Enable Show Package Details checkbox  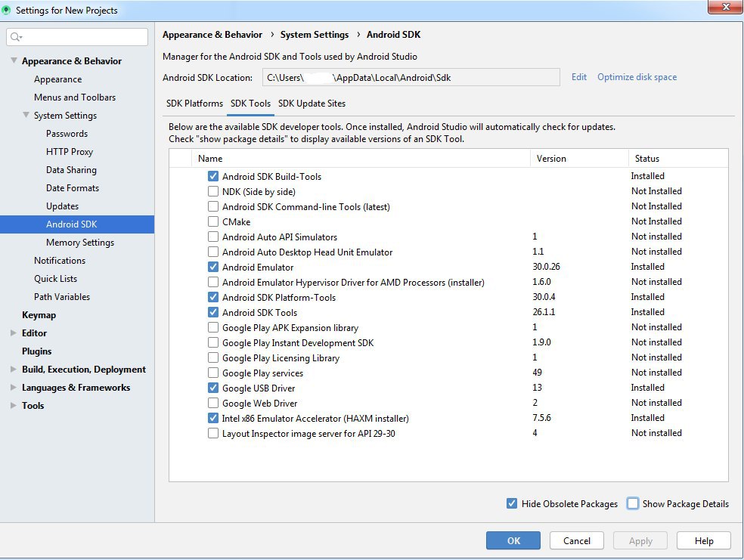[633, 503]
